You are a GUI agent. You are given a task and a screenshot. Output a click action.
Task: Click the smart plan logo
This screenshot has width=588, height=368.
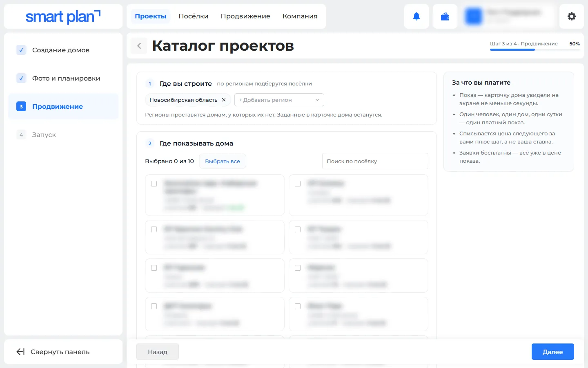click(63, 16)
